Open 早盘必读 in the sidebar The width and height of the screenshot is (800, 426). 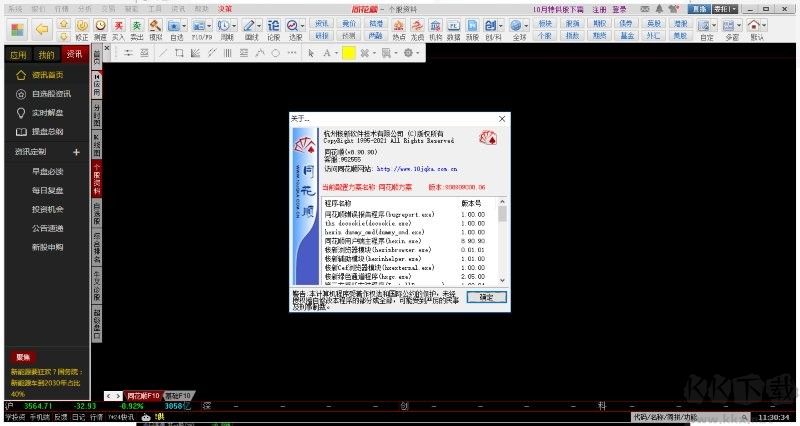(x=47, y=171)
